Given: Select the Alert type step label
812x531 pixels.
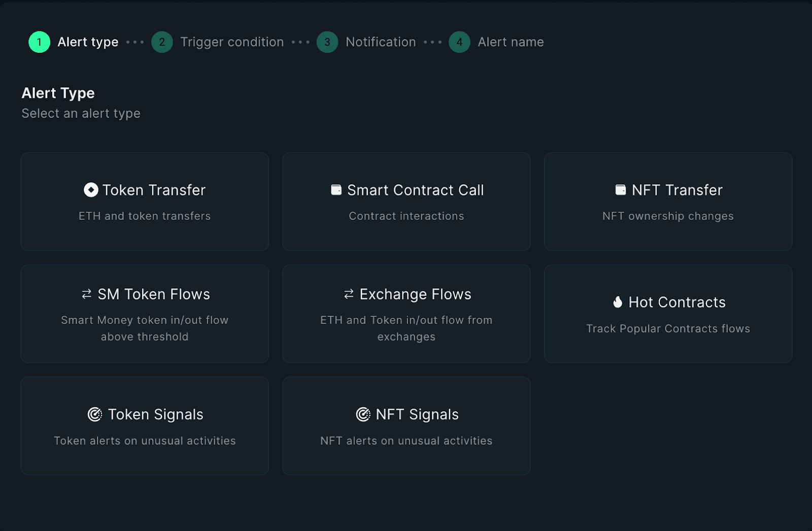Looking at the screenshot, I should 88,42.
